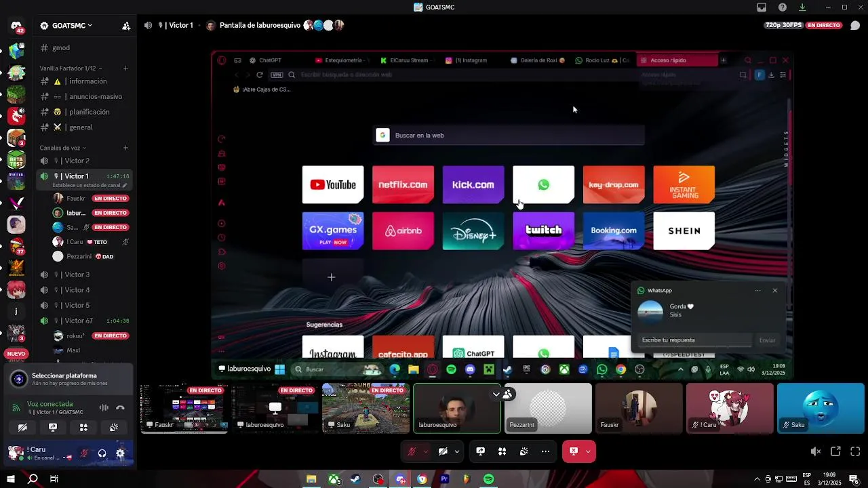Open camera options arrow in call bar
The width and height of the screenshot is (868, 488).
457,451
